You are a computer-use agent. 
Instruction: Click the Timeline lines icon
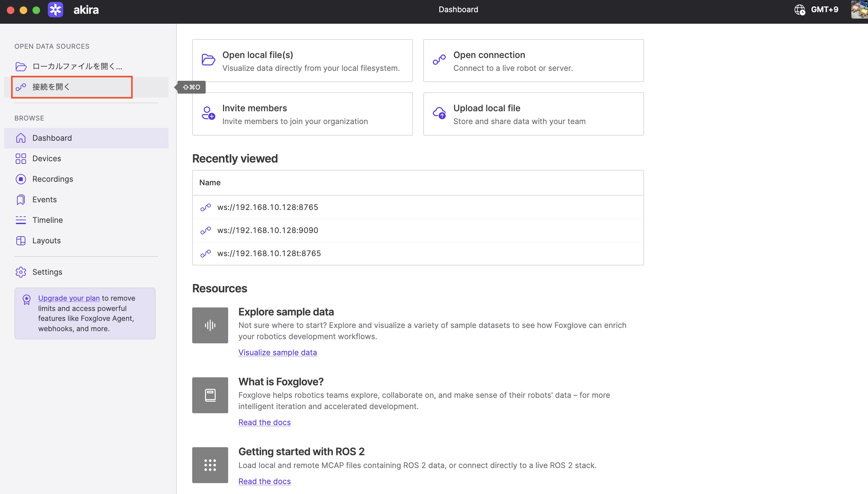[x=21, y=220]
